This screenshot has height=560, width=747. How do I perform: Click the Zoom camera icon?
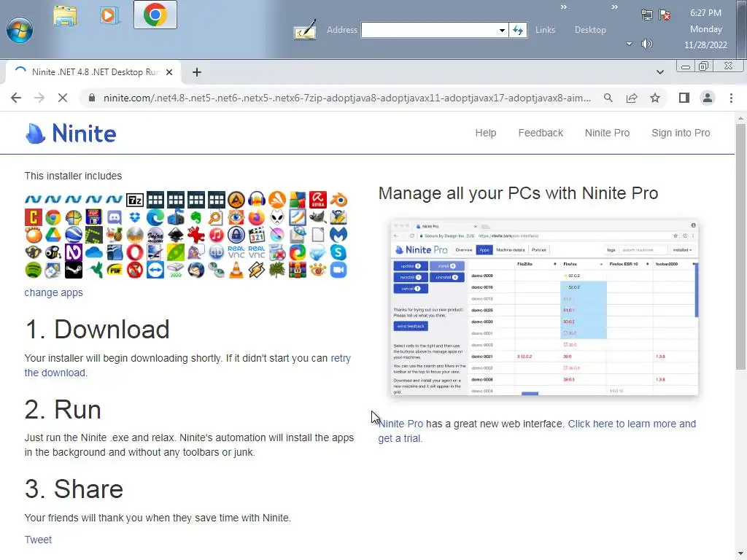[338, 270]
